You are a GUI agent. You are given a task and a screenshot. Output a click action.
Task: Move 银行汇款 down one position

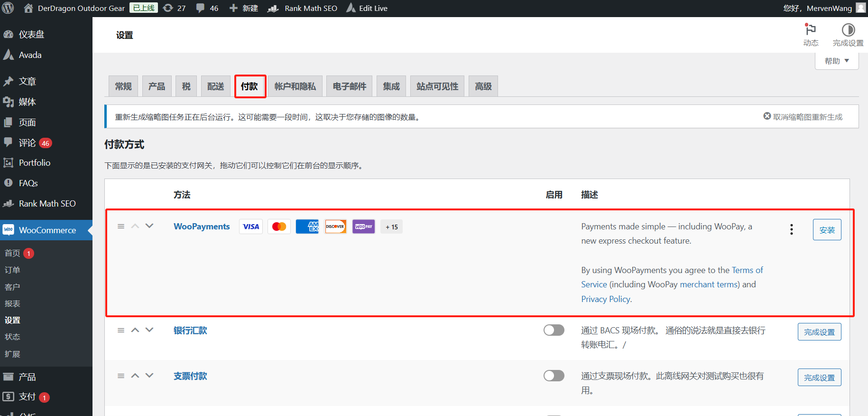coord(149,330)
